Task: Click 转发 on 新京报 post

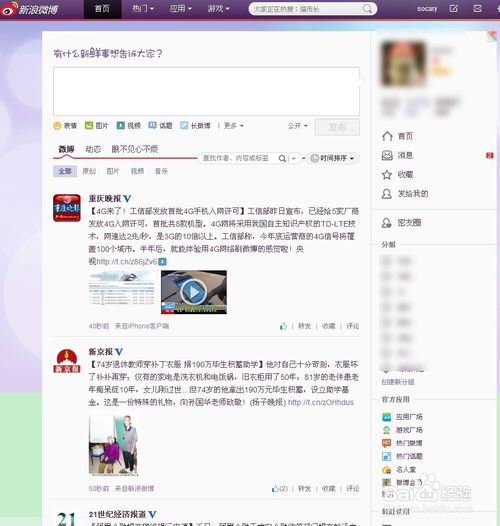Action: tap(305, 489)
